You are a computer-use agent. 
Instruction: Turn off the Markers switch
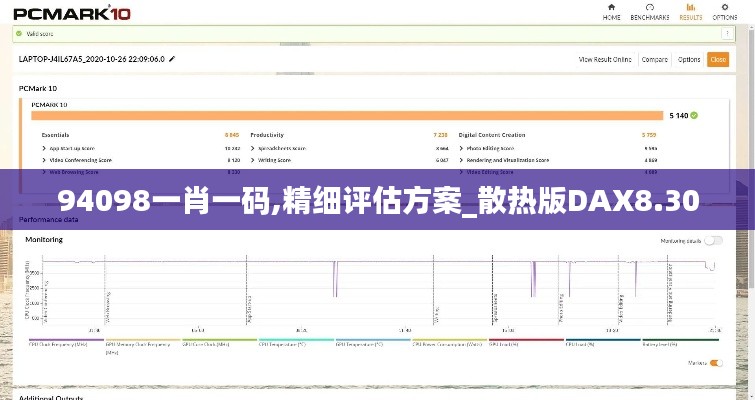[x=716, y=363]
